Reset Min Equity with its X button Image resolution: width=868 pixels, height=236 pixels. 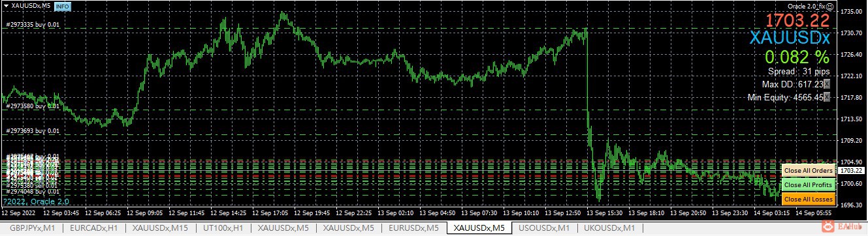tap(827, 97)
